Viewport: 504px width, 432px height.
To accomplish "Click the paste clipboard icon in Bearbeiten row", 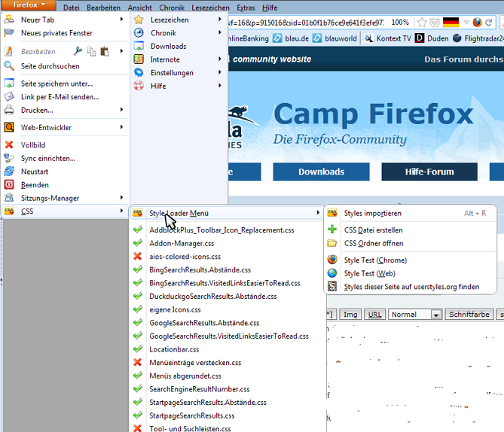I will point(105,51).
